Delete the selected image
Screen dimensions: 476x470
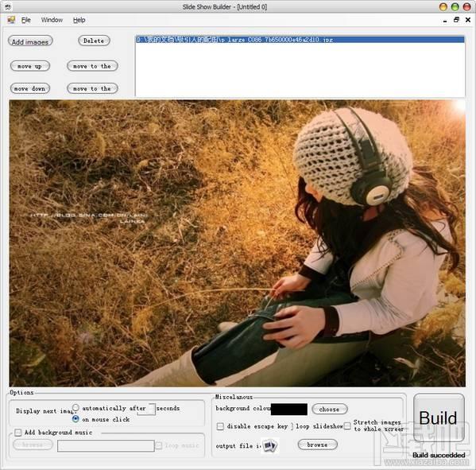tap(94, 41)
